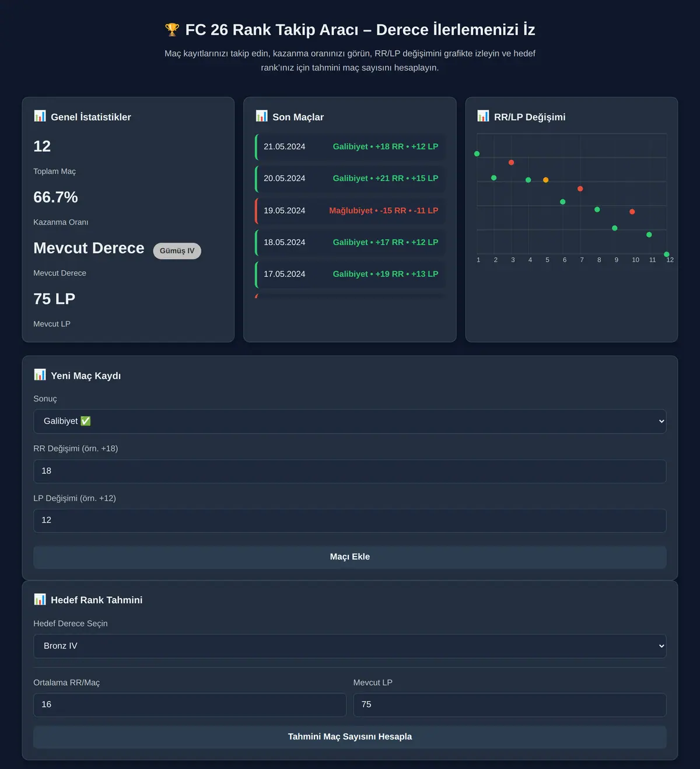Click the chart icon beside RR/LP Değişimi
Viewport: 700px width, 769px height.
(x=483, y=116)
